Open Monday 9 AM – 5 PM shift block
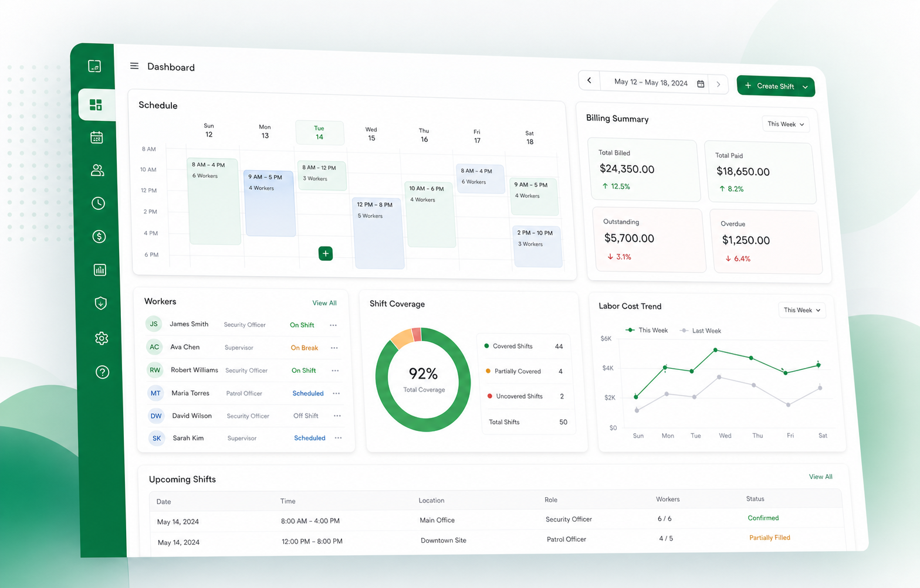 269,203
